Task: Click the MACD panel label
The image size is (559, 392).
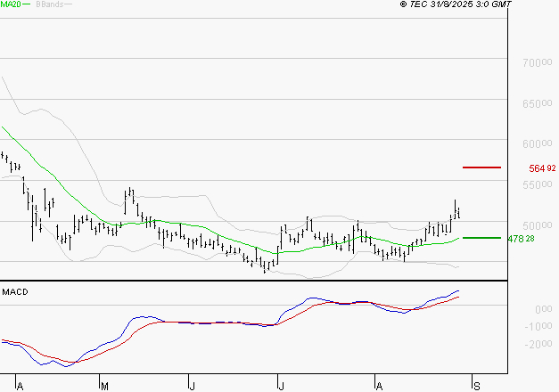Action: [x=15, y=292]
